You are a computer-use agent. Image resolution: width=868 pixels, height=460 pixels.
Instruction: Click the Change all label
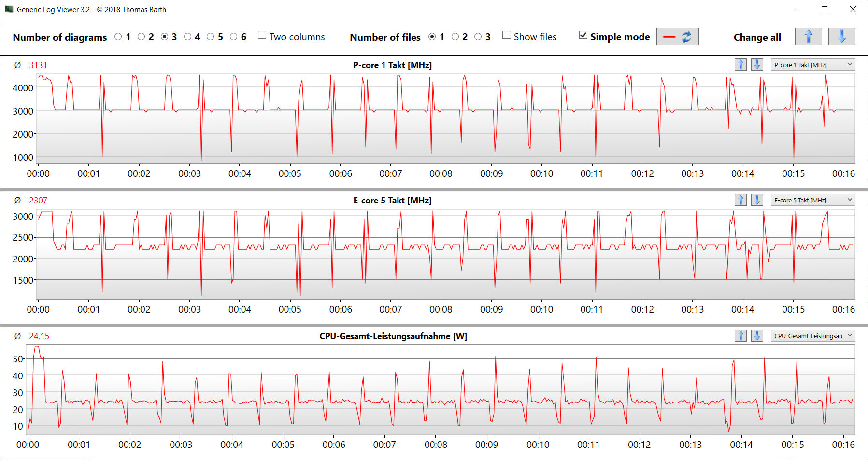tap(757, 37)
